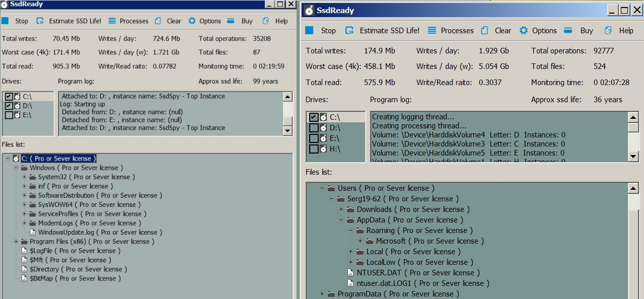Viewport: 644px width, 299px height.
Task: Click ntuser.dat.LOG1 file icon
Action: click(x=351, y=283)
